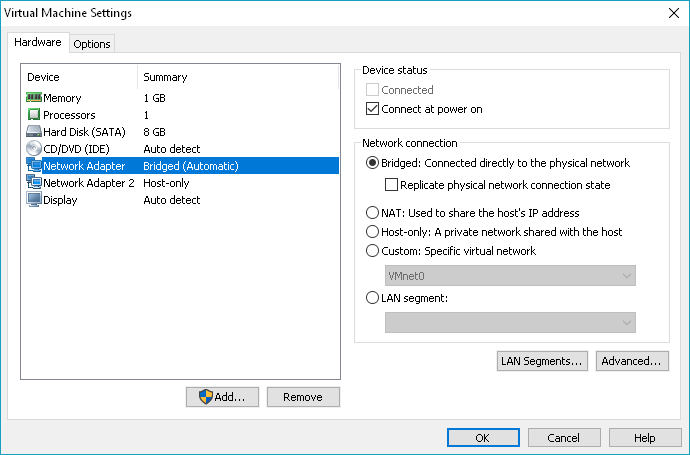The image size is (690, 455).
Task: Choose the Host-only network option
Action: (x=373, y=232)
